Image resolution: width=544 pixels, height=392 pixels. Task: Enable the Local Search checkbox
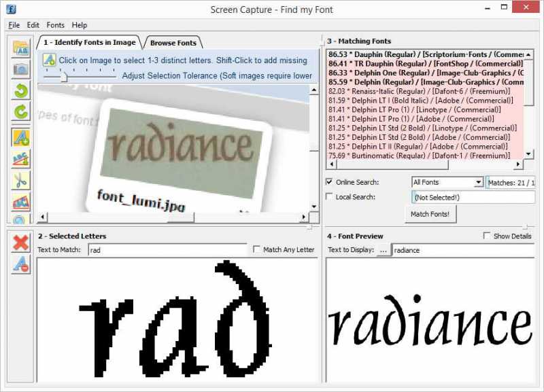click(329, 196)
